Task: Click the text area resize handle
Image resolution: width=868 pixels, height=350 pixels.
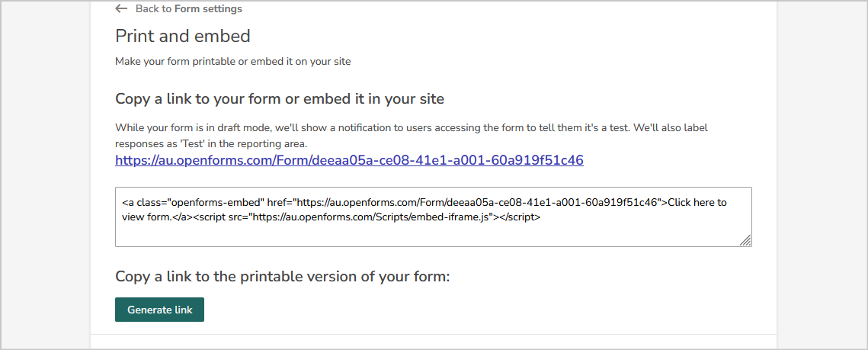Action: click(x=745, y=240)
